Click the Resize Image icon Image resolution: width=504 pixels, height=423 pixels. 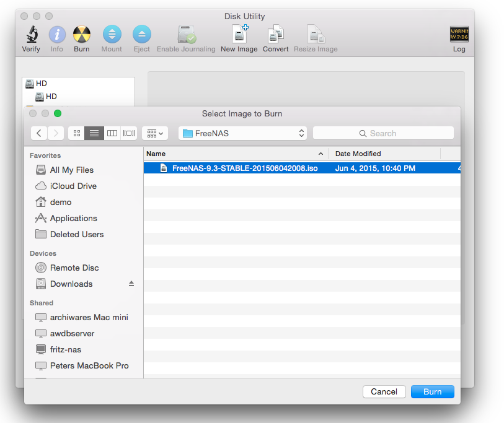tap(316, 34)
